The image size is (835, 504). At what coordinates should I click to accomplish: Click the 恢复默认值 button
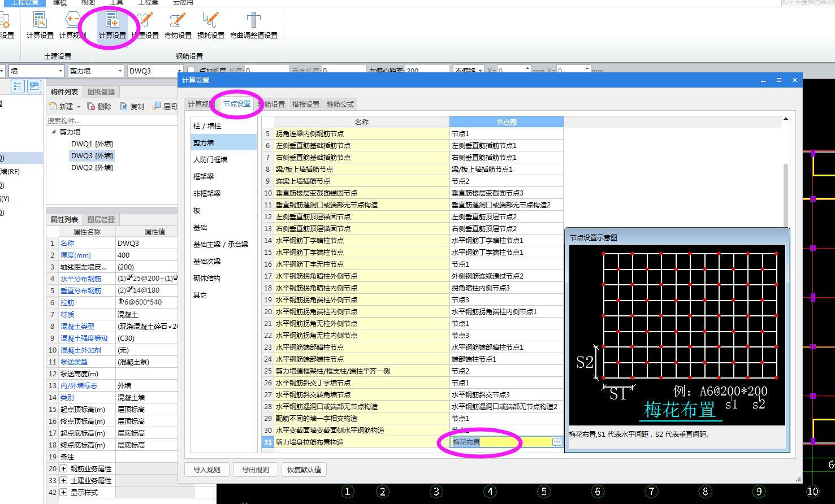point(304,470)
